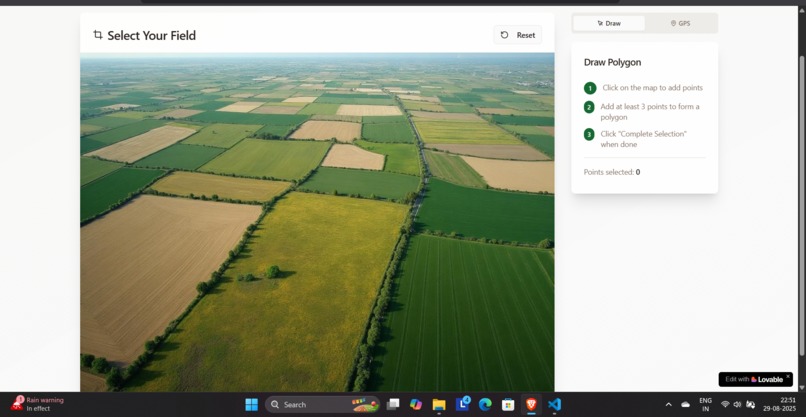Click 'Add at least 3 points' step text
The image size is (806, 417).
(650, 112)
